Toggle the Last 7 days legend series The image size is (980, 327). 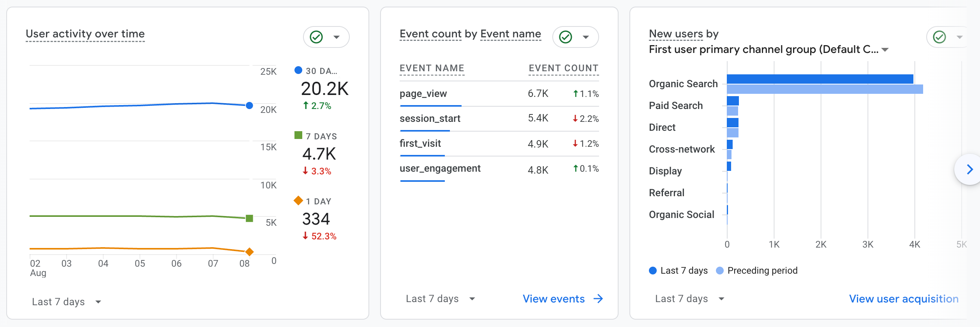coord(679,271)
